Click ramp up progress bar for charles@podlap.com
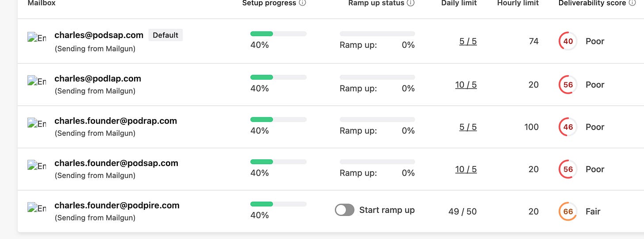The width and height of the screenshot is (644, 239). (x=377, y=77)
